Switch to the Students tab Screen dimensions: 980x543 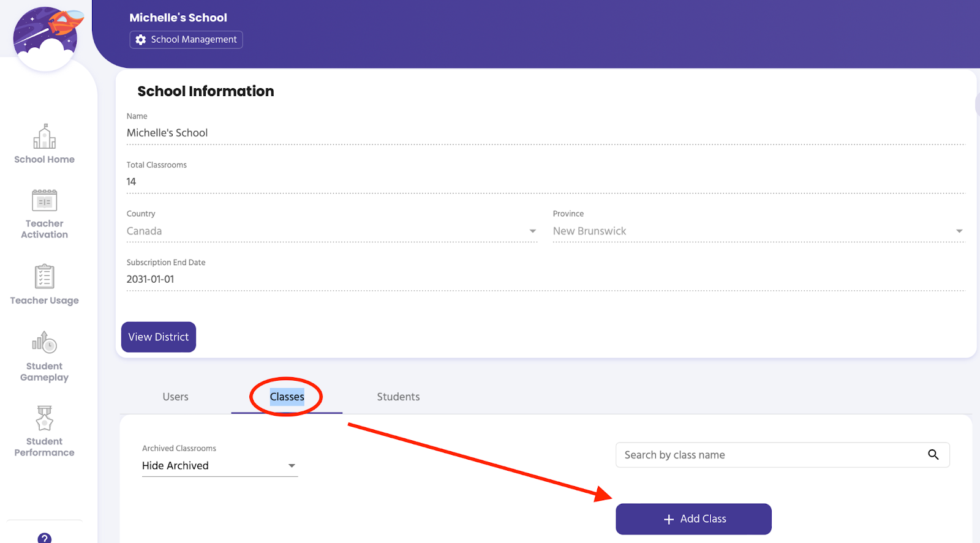click(x=398, y=397)
